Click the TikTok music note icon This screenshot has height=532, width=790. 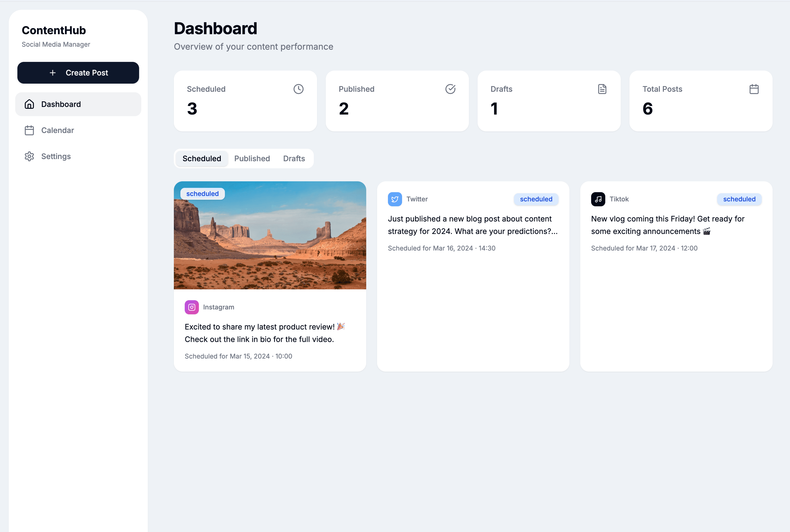[598, 199]
